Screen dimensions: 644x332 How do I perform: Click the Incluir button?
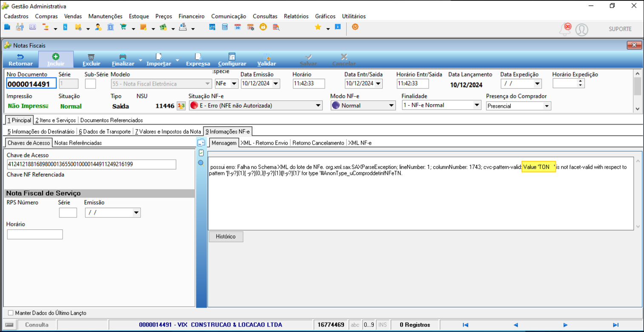(56, 60)
